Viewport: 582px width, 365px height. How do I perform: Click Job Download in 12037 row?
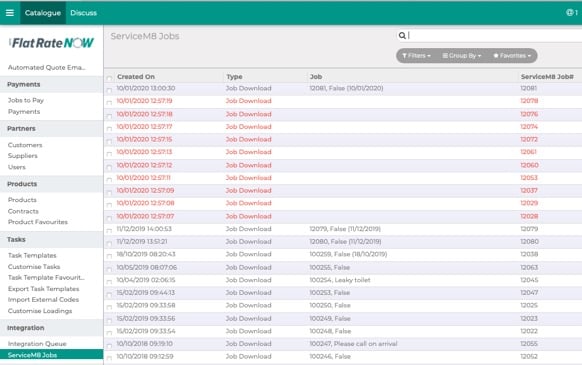click(x=249, y=190)
